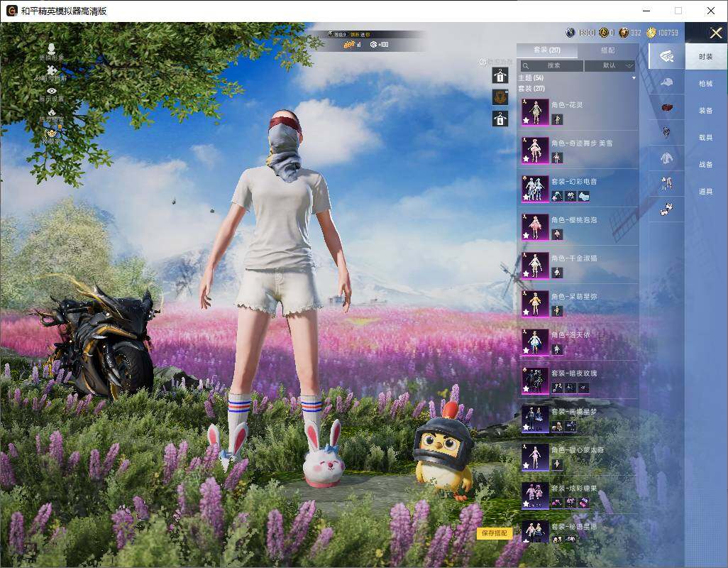The image size is (728, 568).
Task: Click the emulator app icon in title bar
Action: [x=11, y=11]
